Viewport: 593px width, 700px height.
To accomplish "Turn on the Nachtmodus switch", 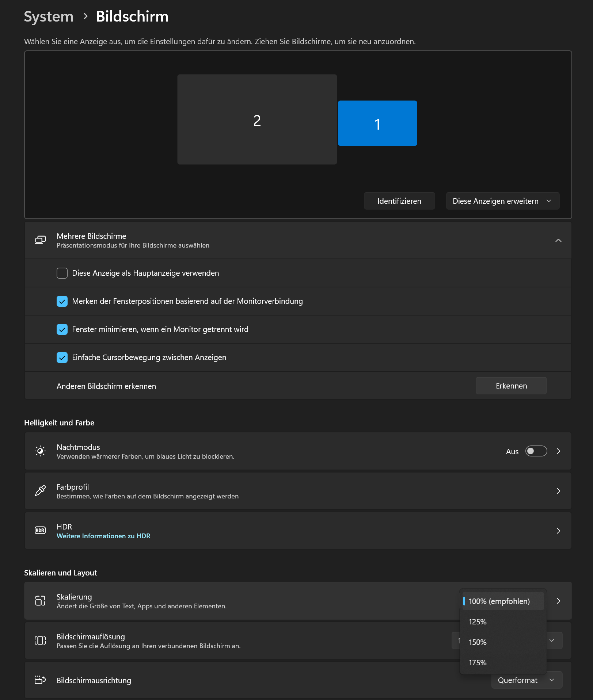I will 536,451.
